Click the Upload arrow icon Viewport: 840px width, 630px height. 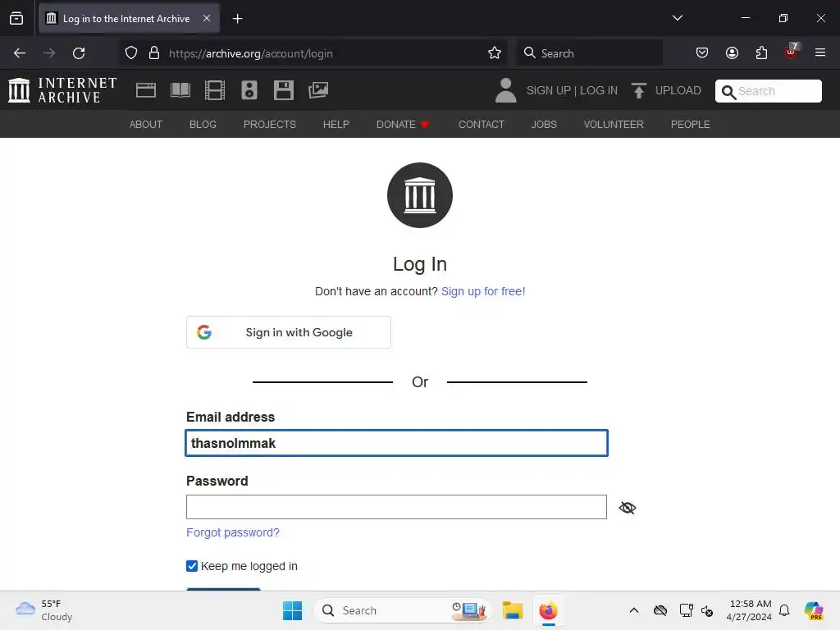pyautogui.click(x=638, y=90)
